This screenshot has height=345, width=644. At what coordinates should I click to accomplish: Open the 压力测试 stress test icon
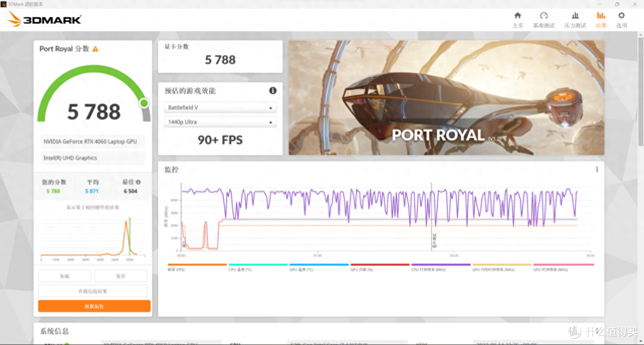pyautogui.click(x=575, y=16)
